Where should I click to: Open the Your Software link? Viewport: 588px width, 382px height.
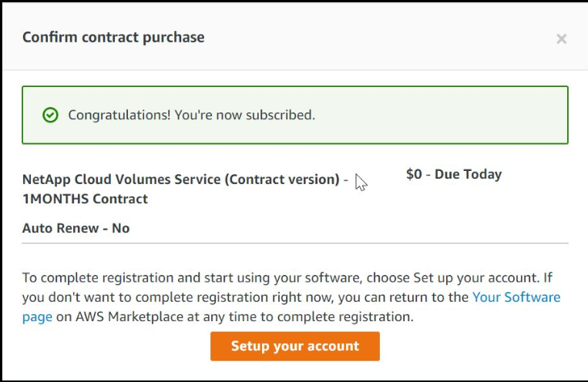click(x=516, y=297)
